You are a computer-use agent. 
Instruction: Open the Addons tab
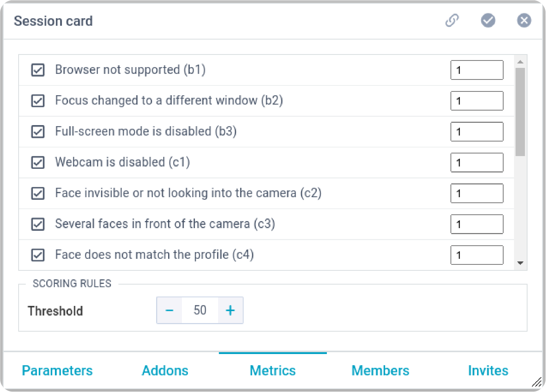[165, 370]
